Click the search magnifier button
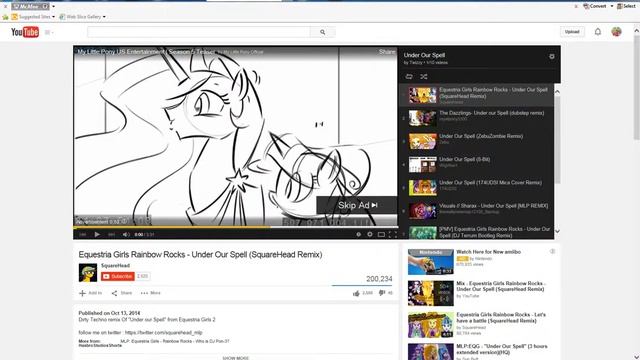 click(x=322, y=32)
